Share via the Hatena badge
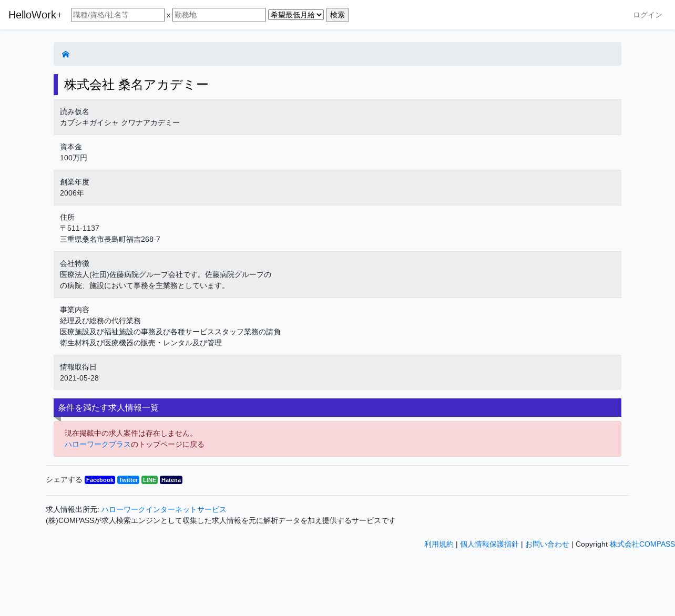The height and width of the screenshot is (616, 675). coord(171,480)
